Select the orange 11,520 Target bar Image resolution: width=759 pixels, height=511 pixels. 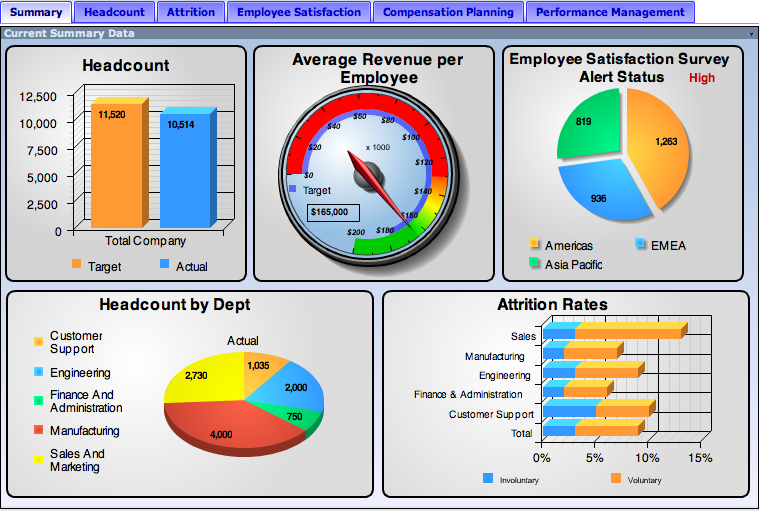117,165
